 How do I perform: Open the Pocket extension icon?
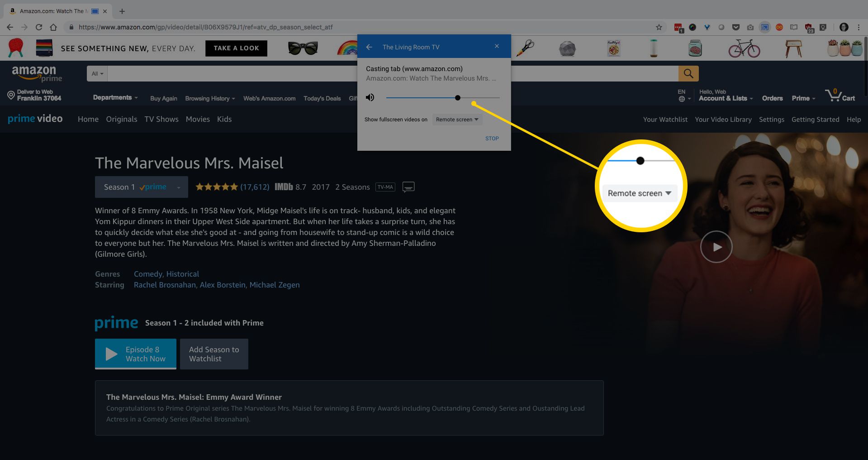pos(736,27)
